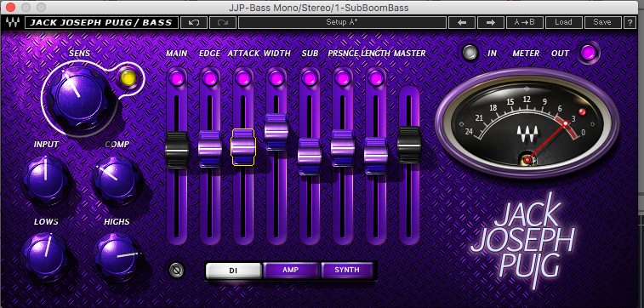The height and width of the screenshot is (308, 644).
Task: Toggle the yellow SENS indicator light
Action: [128, 77]
